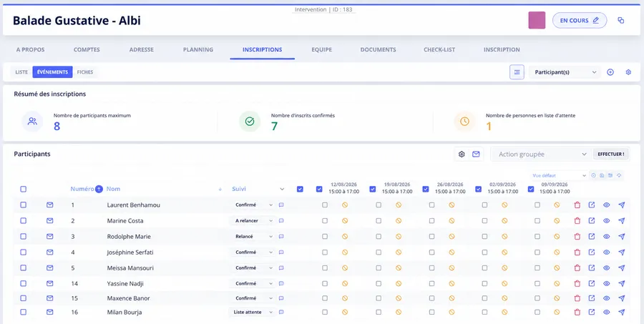Click trash icon for Meissa Mansouri
This screenshot has height=324, width=644.
[577, 267]
